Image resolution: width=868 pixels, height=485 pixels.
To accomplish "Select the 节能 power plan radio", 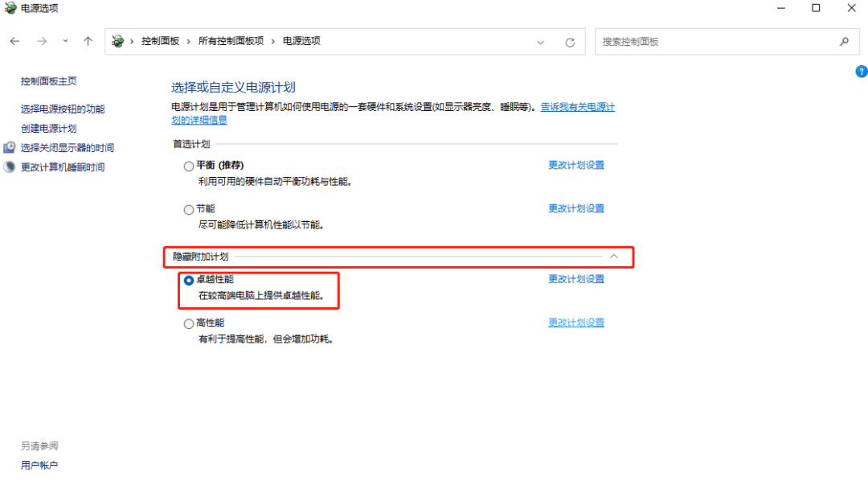I will pyautogui.click(x=189, y=208).
